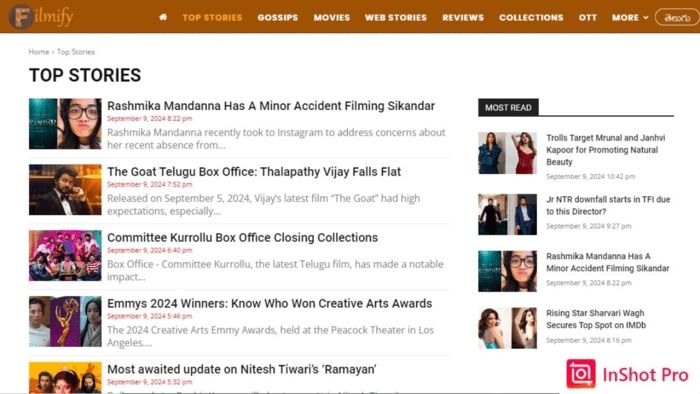Click Sharvari Wagh sidebar thumbnail
The image size is (700, 394).
pos(508,328)
